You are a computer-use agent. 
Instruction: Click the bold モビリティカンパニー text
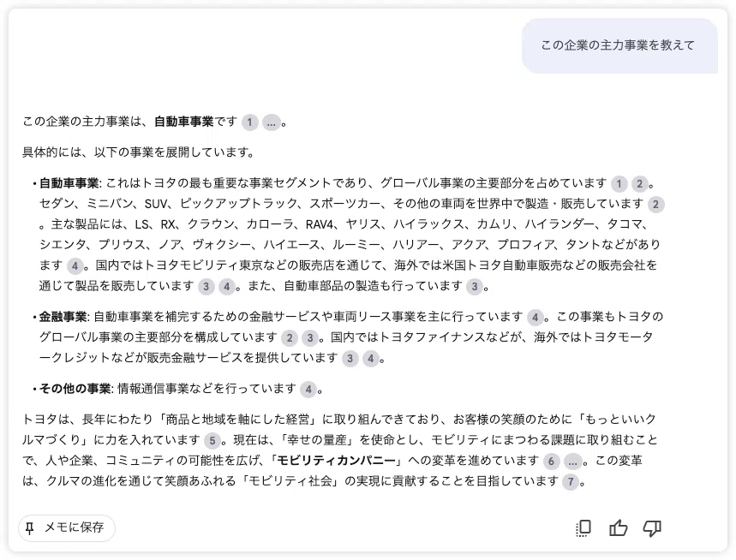337,461
